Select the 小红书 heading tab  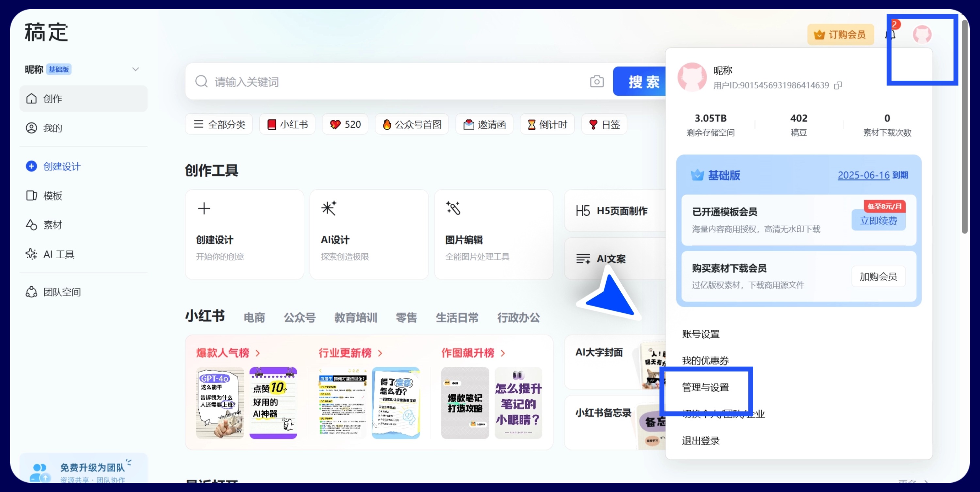(205, 316)
